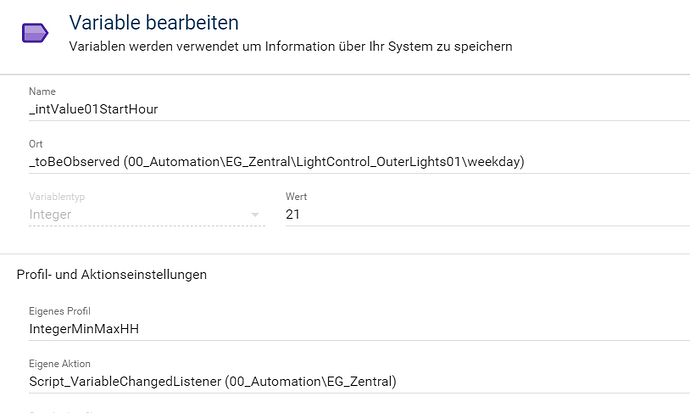
Task: Click the weekday path text in Ort
Action: click(x=494, y=162)
